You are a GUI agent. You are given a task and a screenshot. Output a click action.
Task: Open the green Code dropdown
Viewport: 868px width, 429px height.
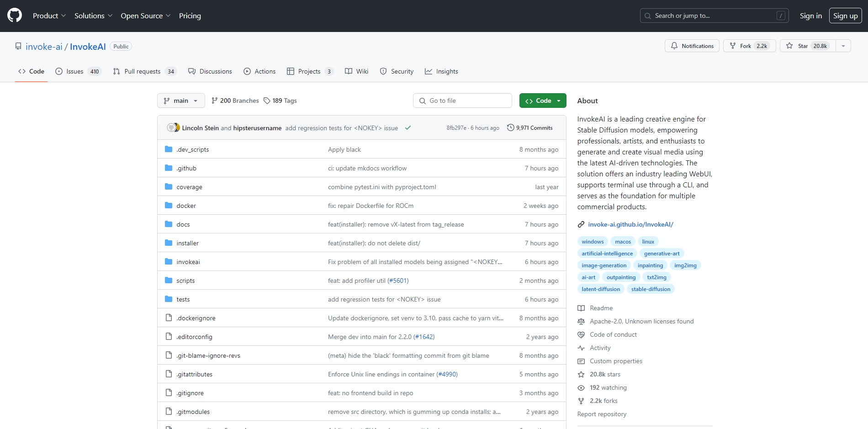point(543,101)
